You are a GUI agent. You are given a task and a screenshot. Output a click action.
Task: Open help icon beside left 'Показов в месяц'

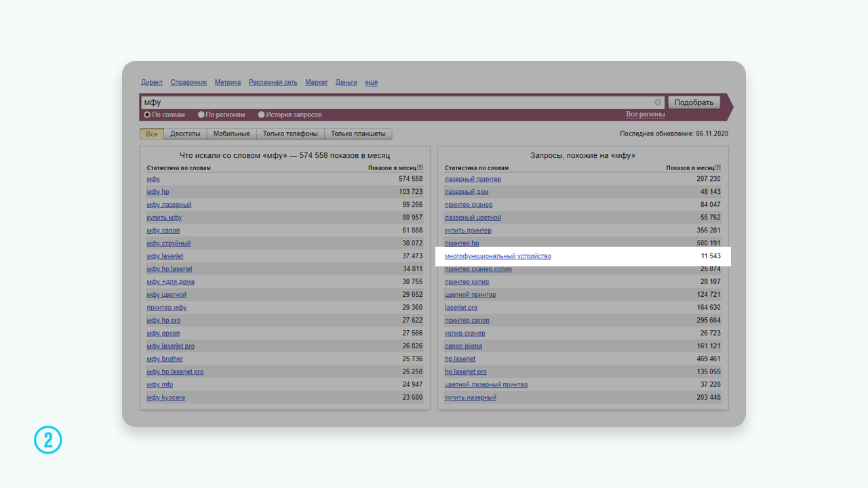pos(420,167)
